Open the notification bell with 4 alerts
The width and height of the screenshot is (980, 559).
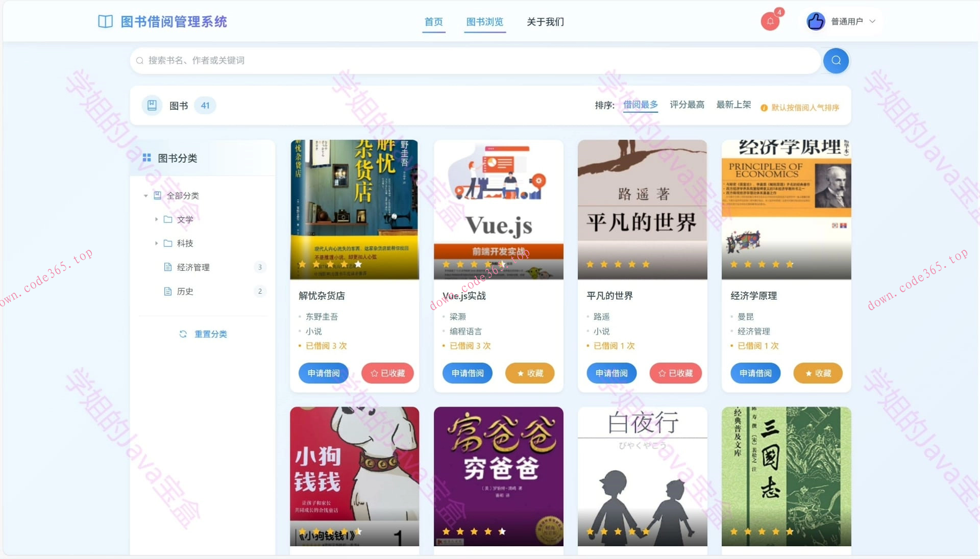tap(770, 21)
